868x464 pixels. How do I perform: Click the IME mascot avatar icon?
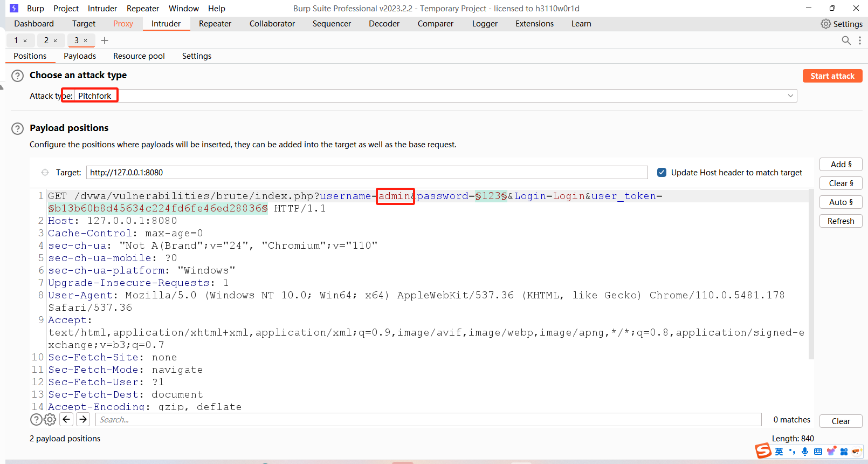tap(857, 452)
